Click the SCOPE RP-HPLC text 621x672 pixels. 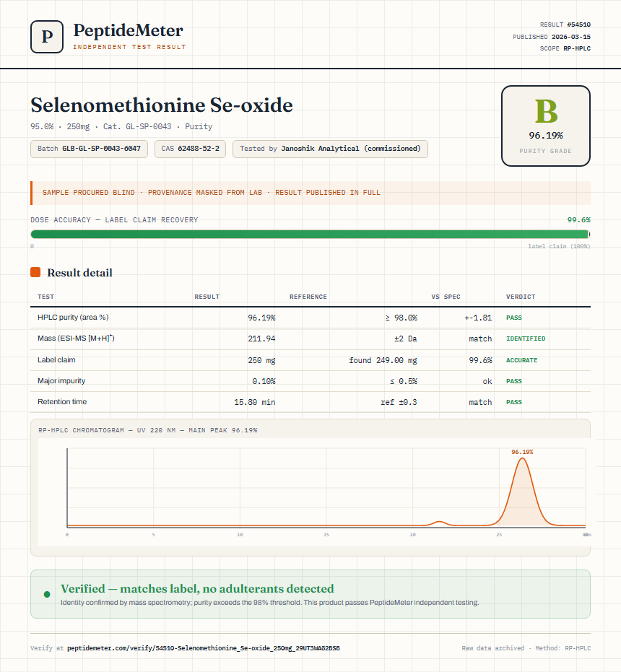pyautogui.click(x=565, y=48)
